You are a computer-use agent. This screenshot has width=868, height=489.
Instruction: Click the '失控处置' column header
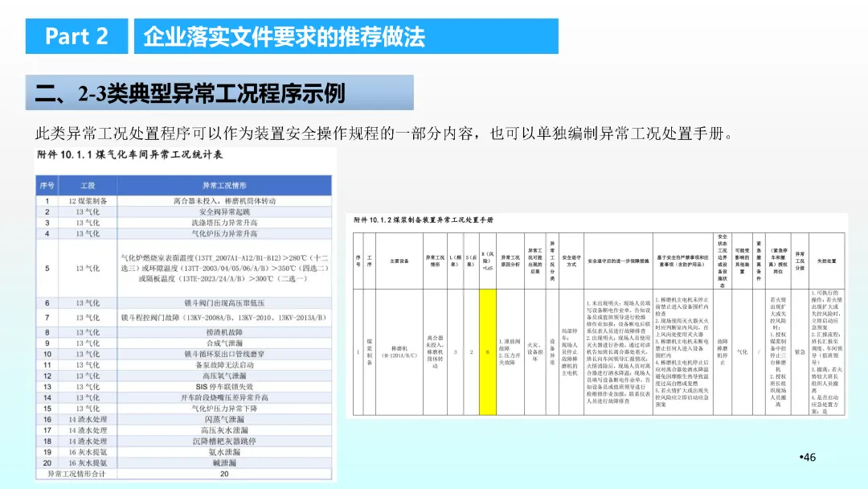(826, 261)
